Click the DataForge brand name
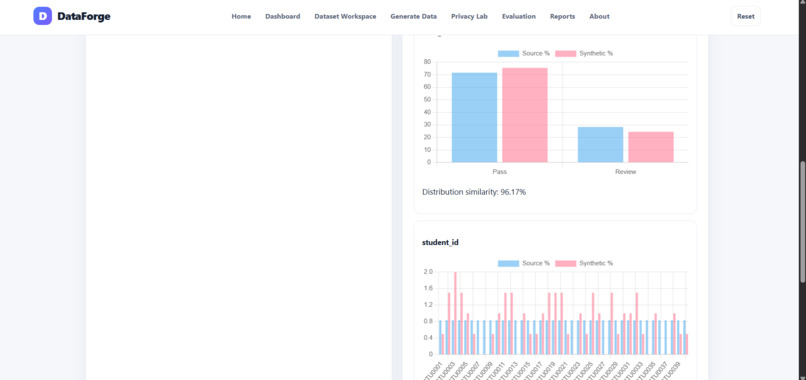 pyautogui.click(x=84, y=16)
